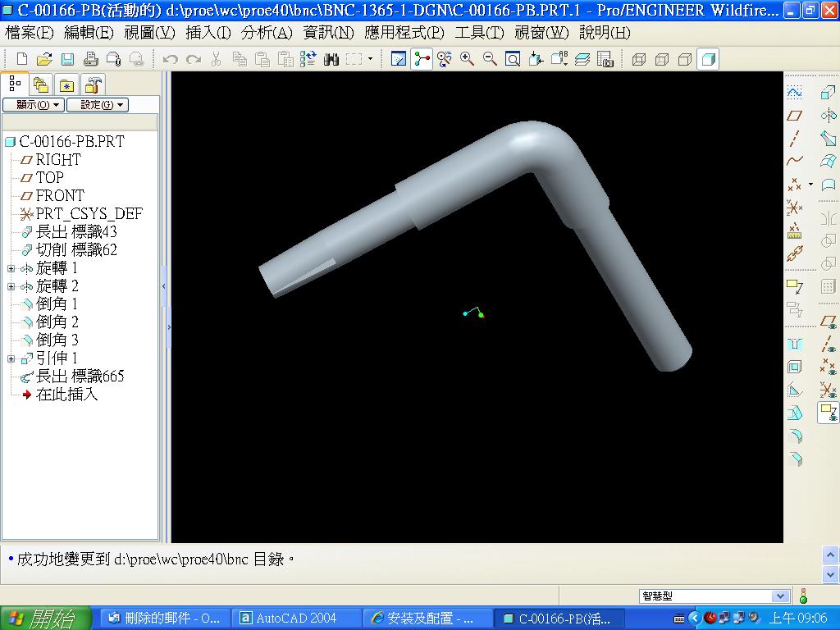Open the Find tool binoculars icon
Screen dimensions: 840x630
pos(331,59)
